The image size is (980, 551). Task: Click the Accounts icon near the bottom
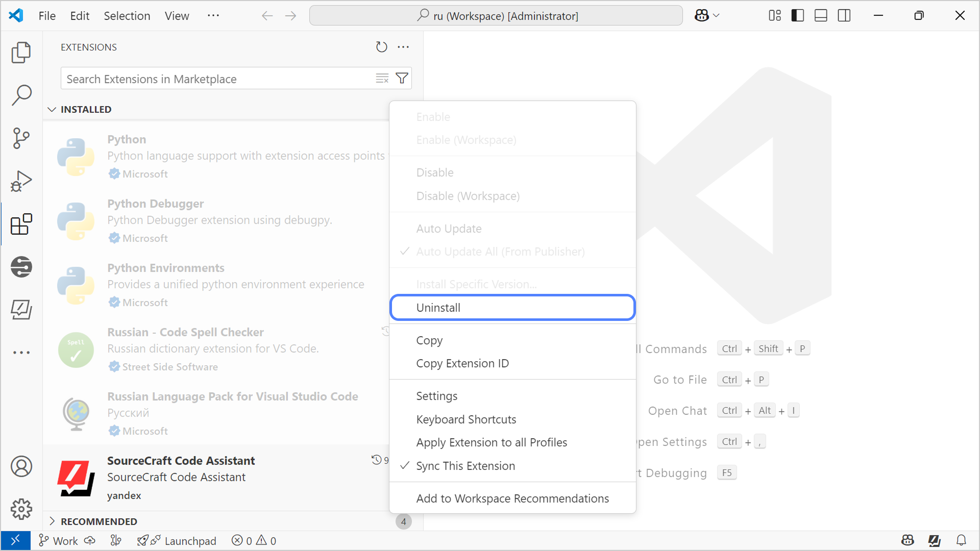pyautogui.click(x=21, y=466)
